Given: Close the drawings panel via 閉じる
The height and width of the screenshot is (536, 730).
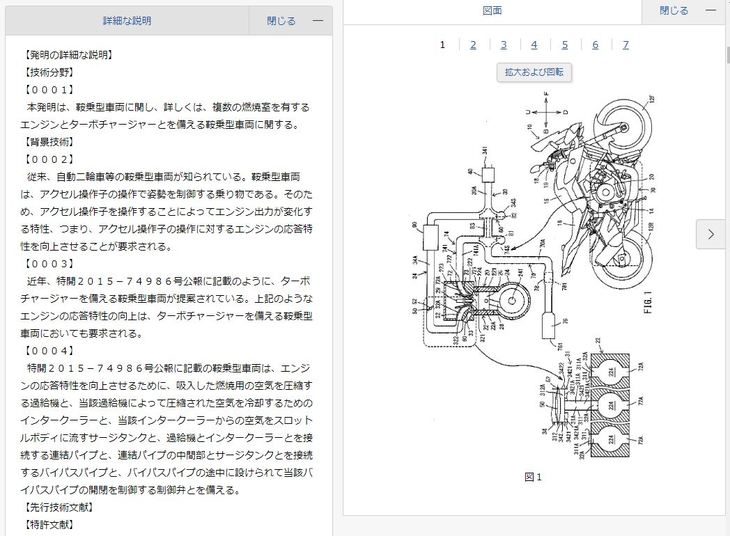Looking at the screenshot, I should [674, 11].
